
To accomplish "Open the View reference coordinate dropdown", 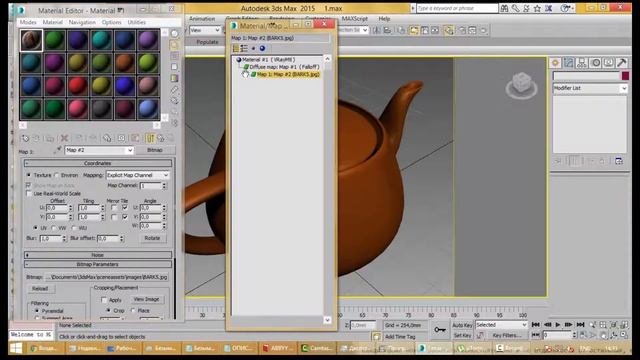I will click(x=205, y=30).
